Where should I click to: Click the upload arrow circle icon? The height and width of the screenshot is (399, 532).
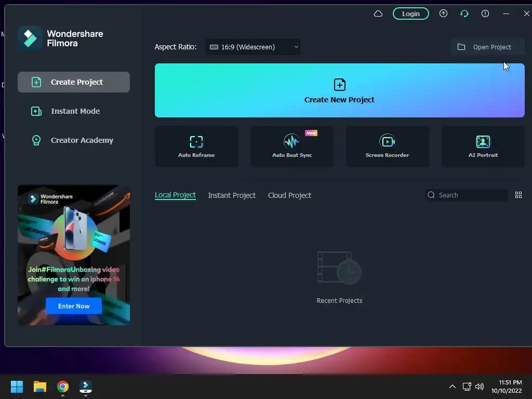[443, 14]
